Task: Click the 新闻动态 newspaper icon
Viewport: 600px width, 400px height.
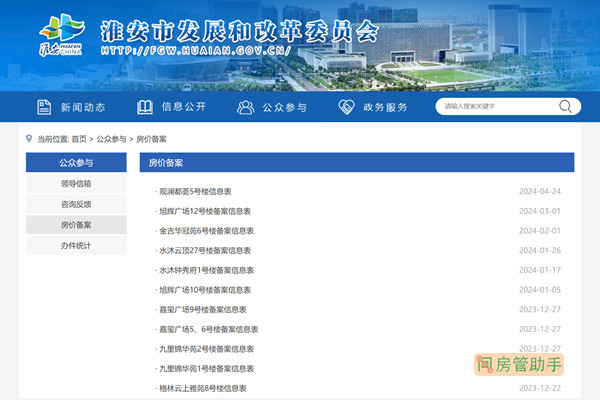Action: coord(44,107)
